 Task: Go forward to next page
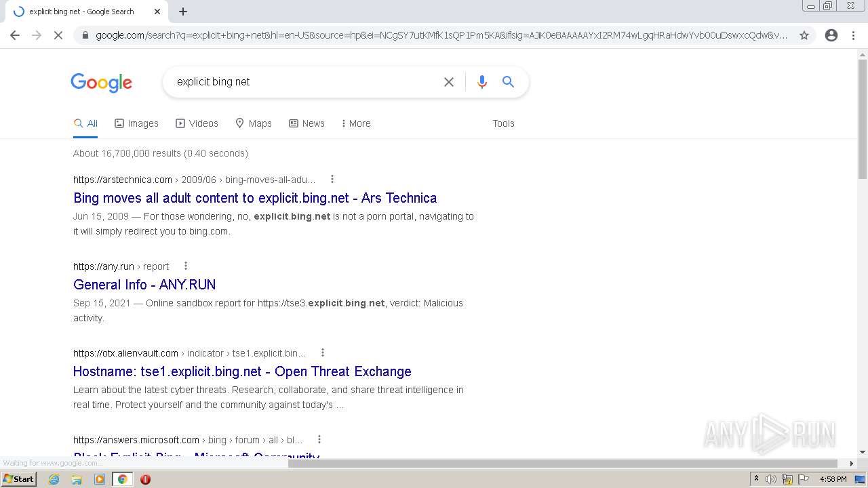37,35
